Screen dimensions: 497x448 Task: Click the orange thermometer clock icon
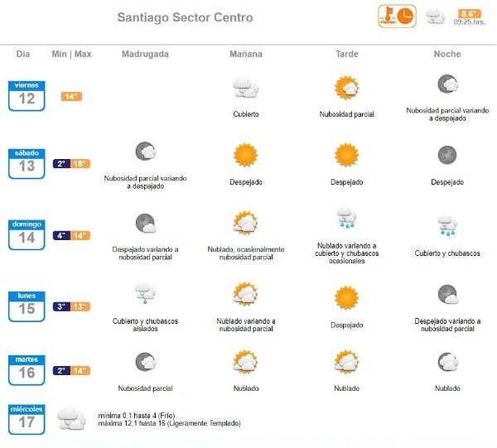[x=397, y=16]
